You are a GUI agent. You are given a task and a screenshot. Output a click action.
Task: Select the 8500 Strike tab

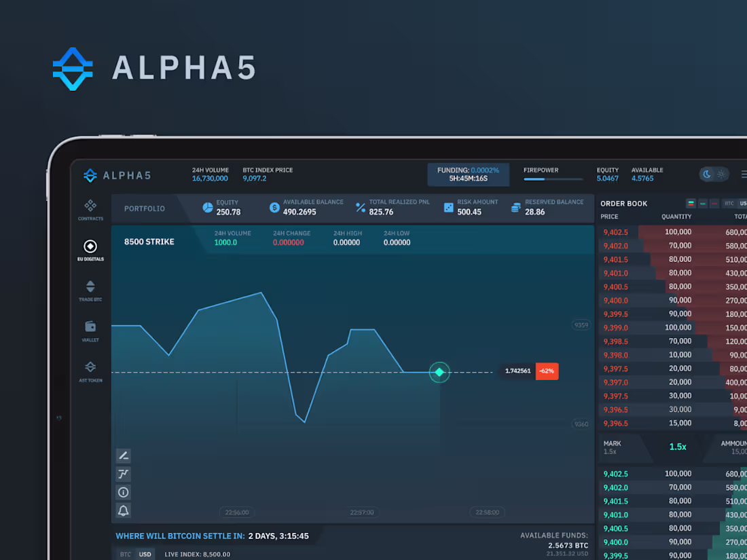(x=149, y=242)
